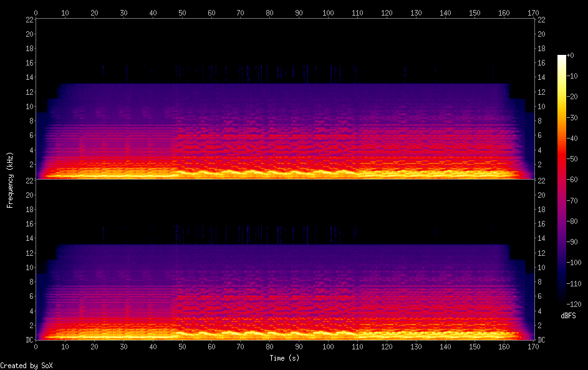Viewport: 588px width, 370px height.
Task: Click the "80" tick on bottom time axis
Action: (x=269, y=346)
